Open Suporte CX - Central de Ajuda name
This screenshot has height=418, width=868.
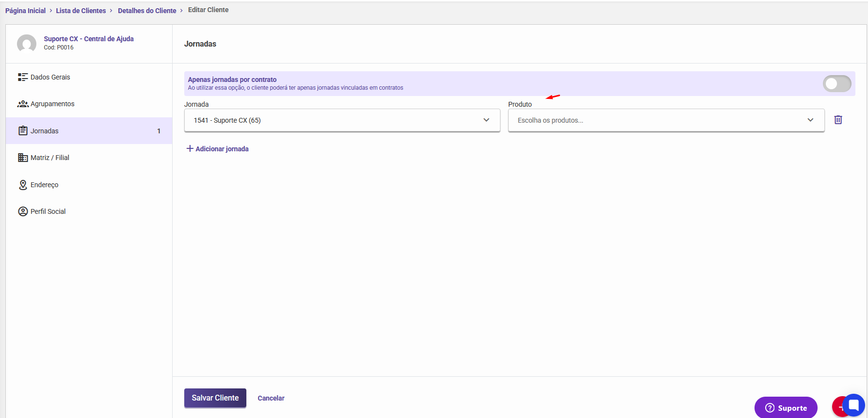(x=89, y=39)
